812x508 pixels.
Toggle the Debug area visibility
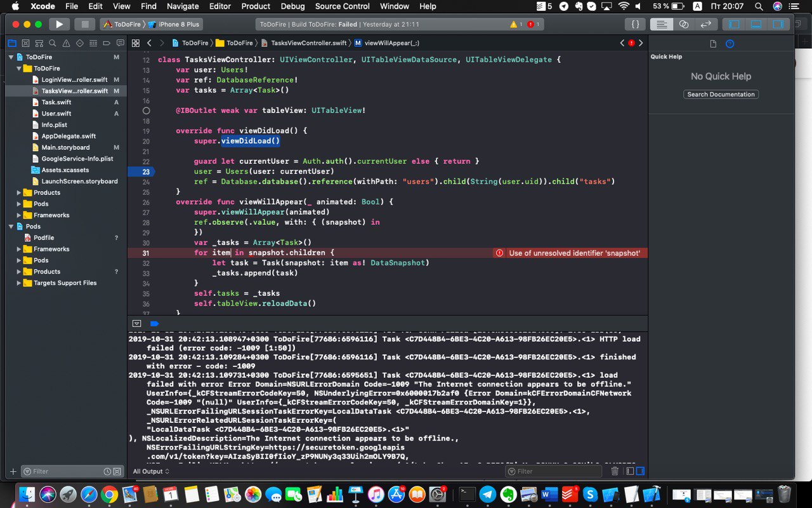pyautogui.click(x=756, y=24)
